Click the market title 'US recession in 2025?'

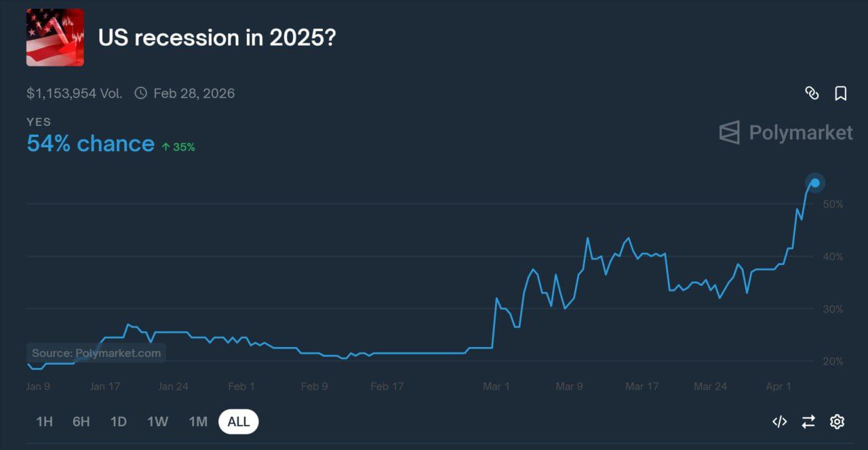coord(217,38)
